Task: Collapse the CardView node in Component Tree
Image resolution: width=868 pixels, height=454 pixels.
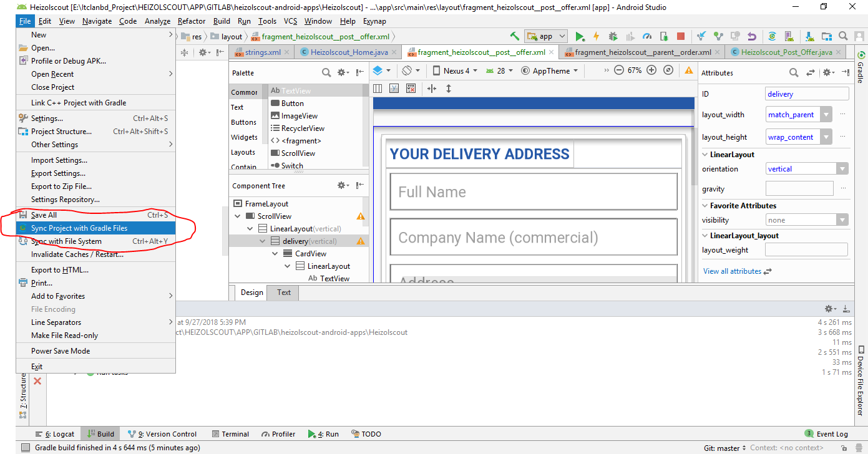Action: click(275, 254)
